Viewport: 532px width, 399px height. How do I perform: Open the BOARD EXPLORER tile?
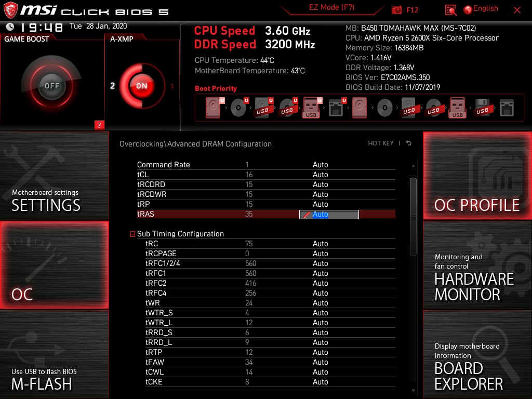click(x=477, y=354)
